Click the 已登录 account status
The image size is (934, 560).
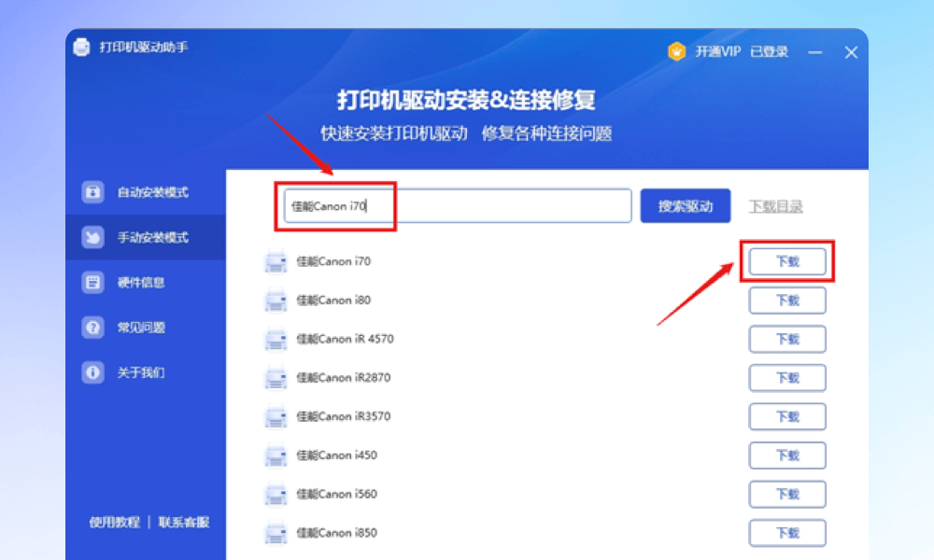coord(769,51)
